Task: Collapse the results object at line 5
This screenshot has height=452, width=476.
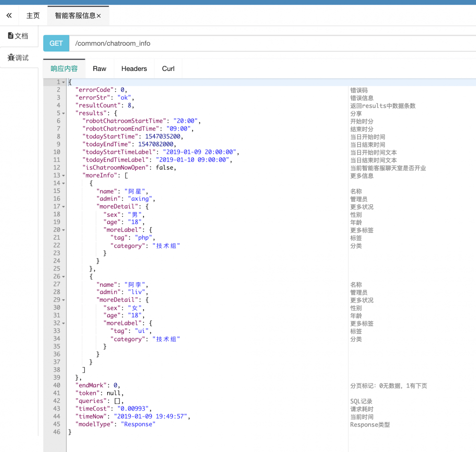Action: coord(63,113)
